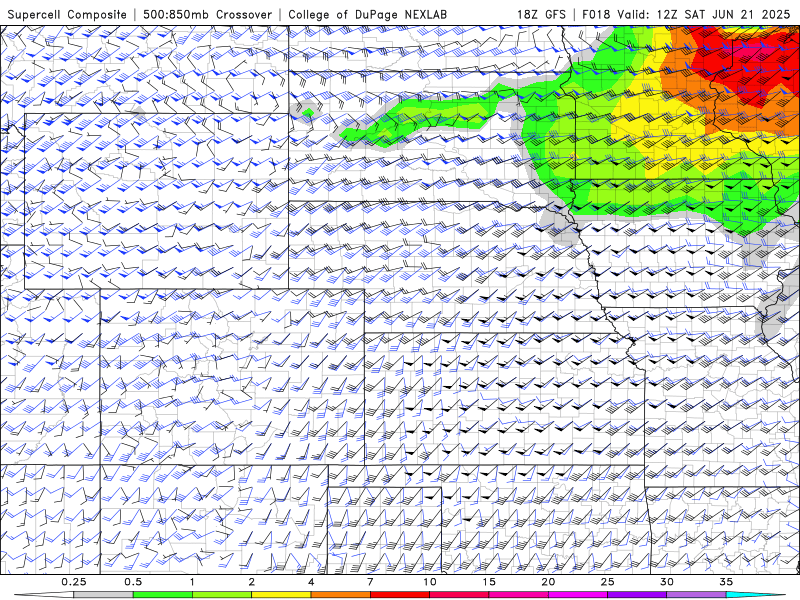The height and width of the screenshot is (600, 800).
Task: Click the "18Z GFS" model run label
Action: click(541, 15)
